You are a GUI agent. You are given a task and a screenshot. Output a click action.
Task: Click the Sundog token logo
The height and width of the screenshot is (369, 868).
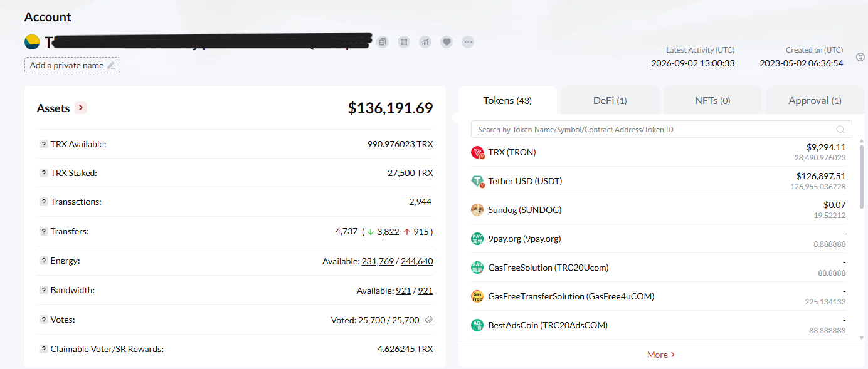477,210
